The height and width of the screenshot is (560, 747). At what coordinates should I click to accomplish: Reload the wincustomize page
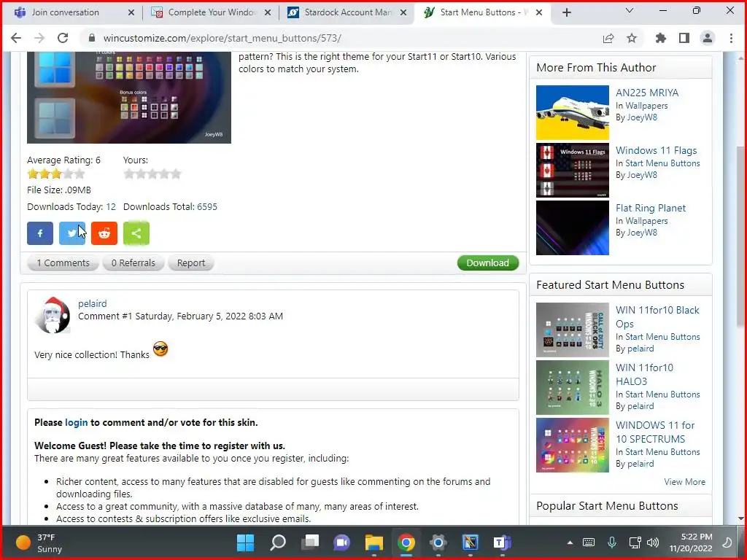63,38
